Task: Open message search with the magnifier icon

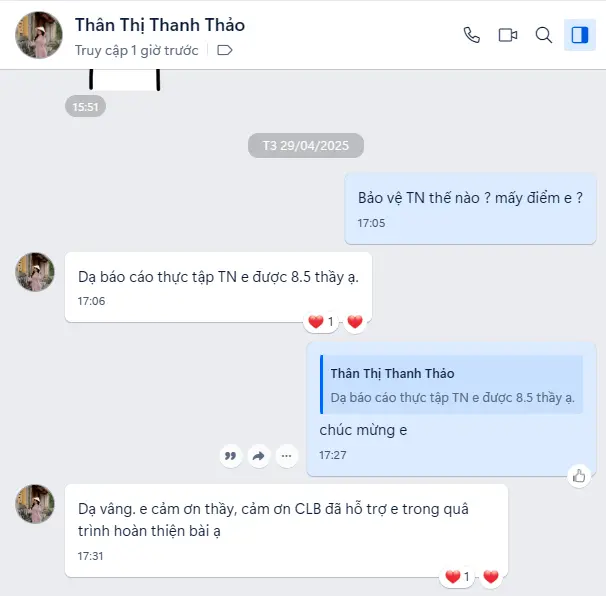Action: click(x=543, y=35)
